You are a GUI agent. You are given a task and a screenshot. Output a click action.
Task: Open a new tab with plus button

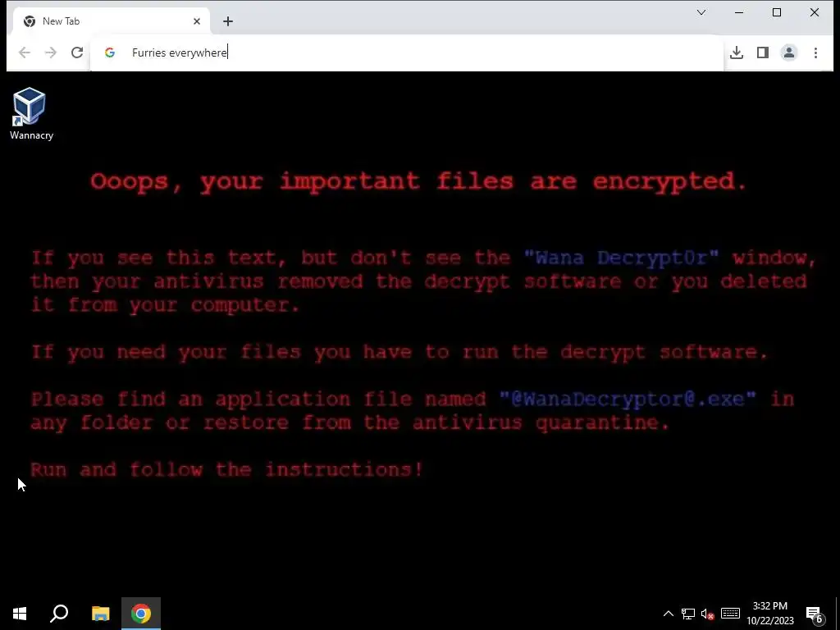[x=228, y=21]
